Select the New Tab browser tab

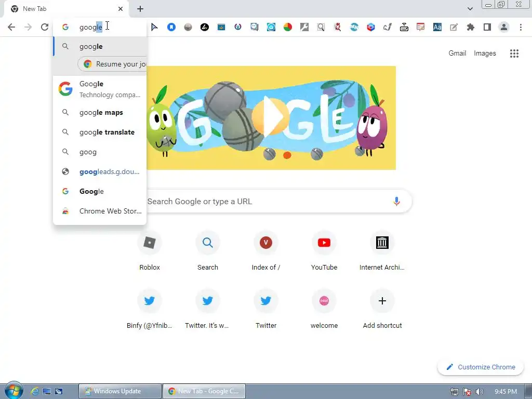[x=66, y=9]
